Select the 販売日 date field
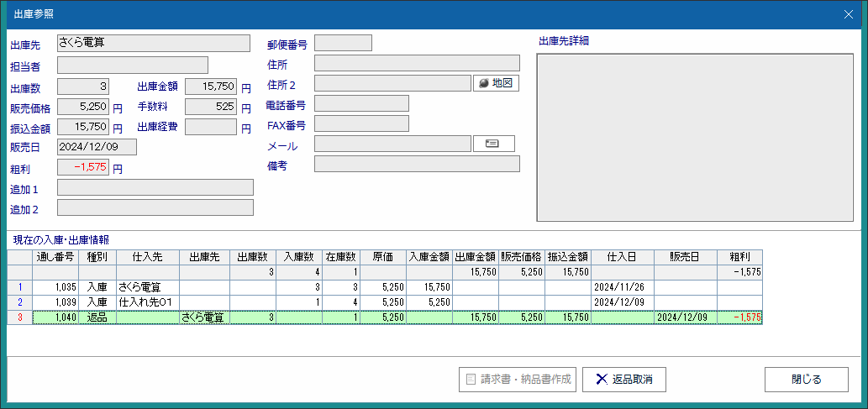 (97, 147)
